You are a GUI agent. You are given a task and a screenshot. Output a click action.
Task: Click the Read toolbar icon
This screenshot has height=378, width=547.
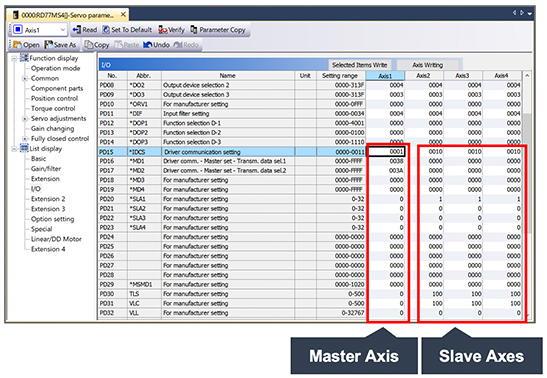pos(77,30)
